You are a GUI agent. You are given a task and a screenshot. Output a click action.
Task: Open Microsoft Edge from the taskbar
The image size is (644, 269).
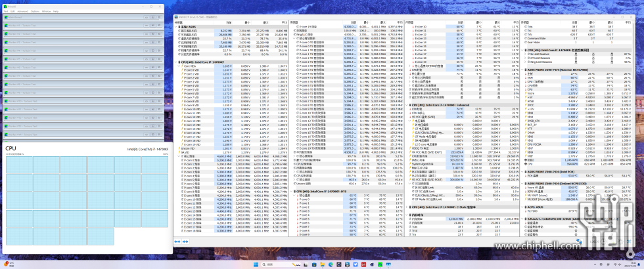(331, 264)
